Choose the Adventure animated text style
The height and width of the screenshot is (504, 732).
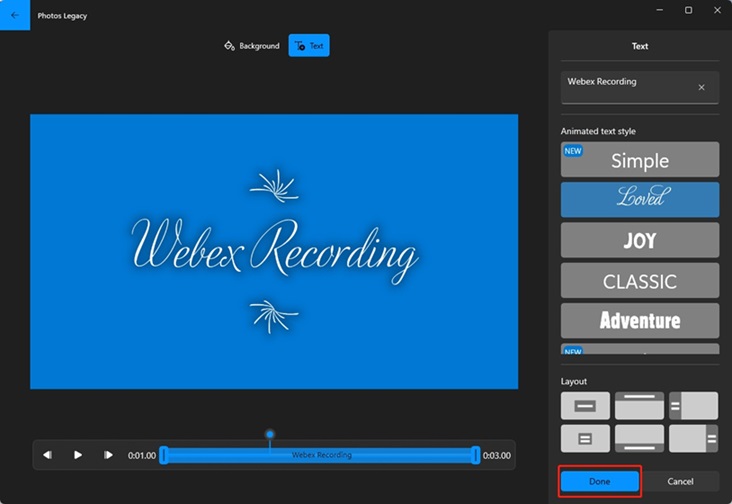pos(640,321)
